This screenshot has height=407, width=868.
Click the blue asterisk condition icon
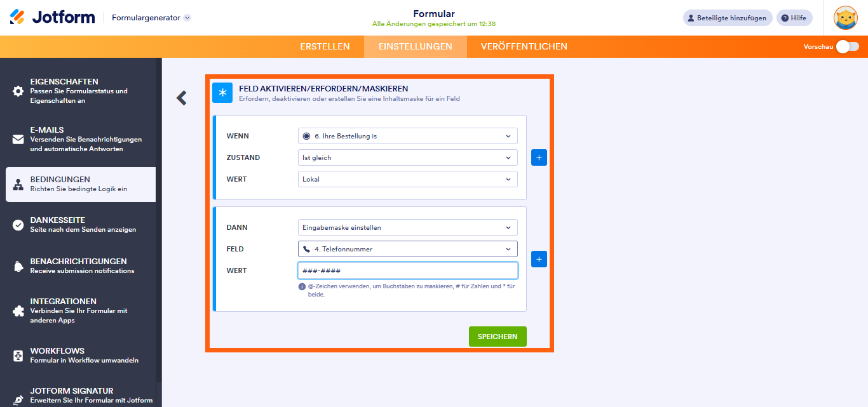(x=222, y=93)
